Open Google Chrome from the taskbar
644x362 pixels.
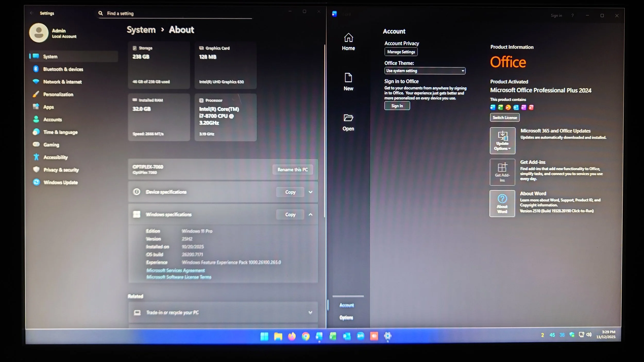click(306, 336)
